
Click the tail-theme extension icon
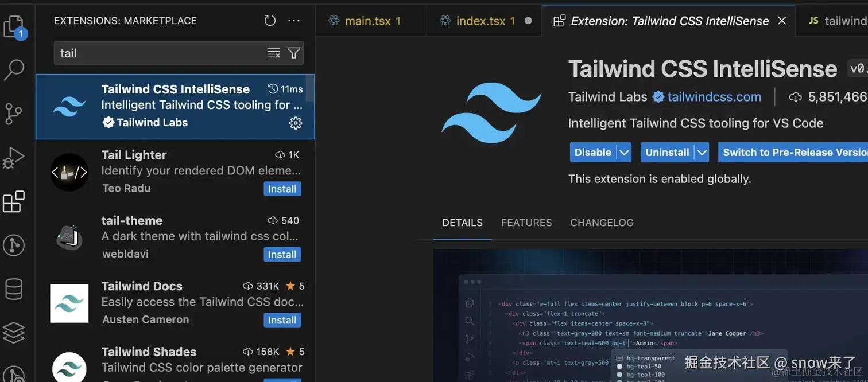click(69, 237)
